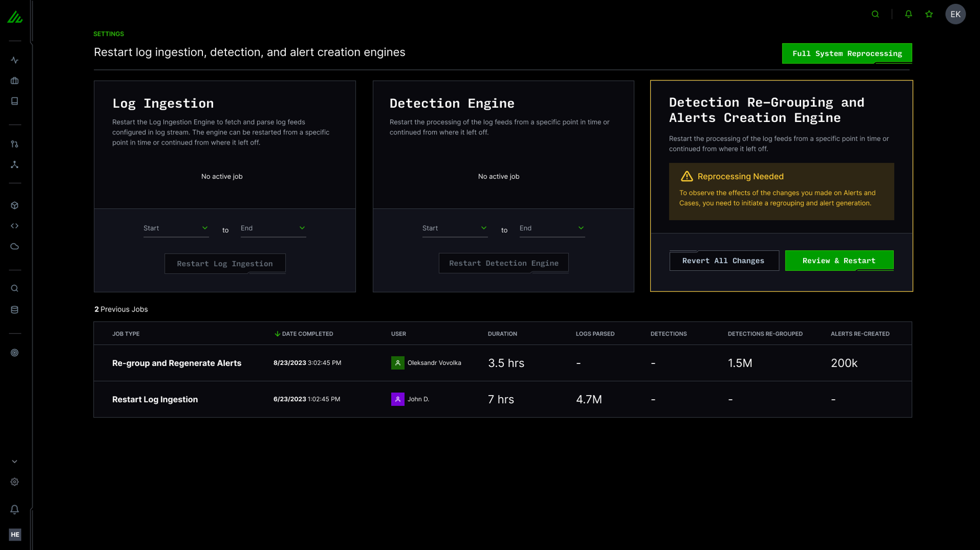Open Log Ingestion Start dropdown
The width and height of the screenshot is (980, 550).
click(x=176, y=228)
